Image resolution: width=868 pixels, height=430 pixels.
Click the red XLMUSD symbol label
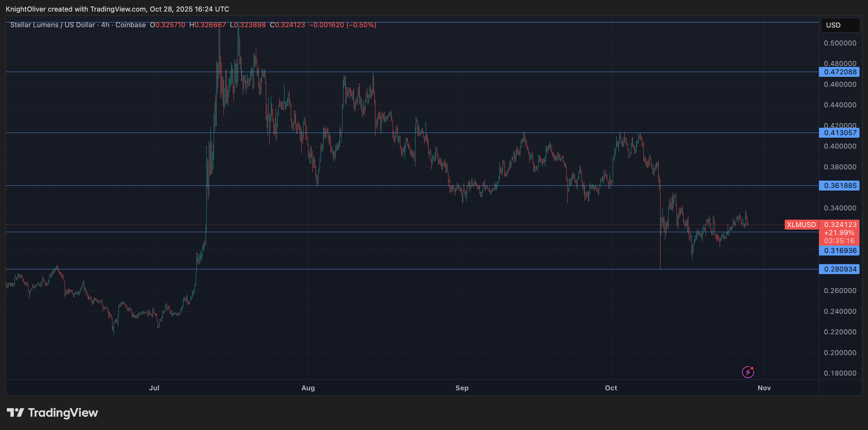(801, 224)
